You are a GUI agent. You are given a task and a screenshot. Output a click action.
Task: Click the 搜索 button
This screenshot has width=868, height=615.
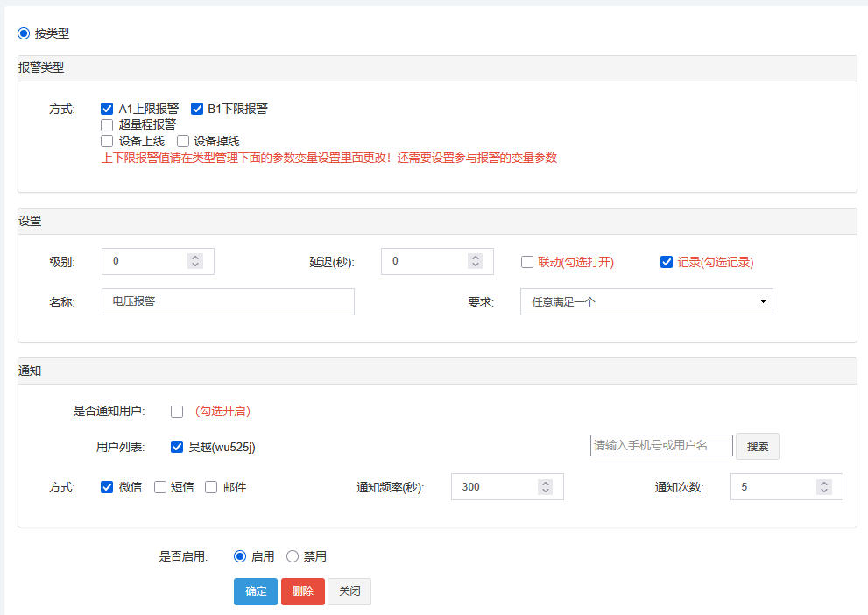[x=757, y=446]
